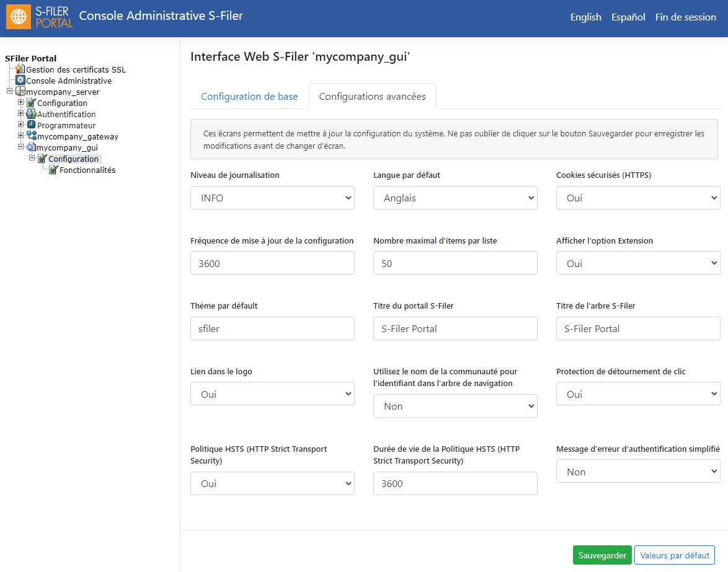Select the mycompany_server tree item
728x572 pixels.
[x=63, y=92]
